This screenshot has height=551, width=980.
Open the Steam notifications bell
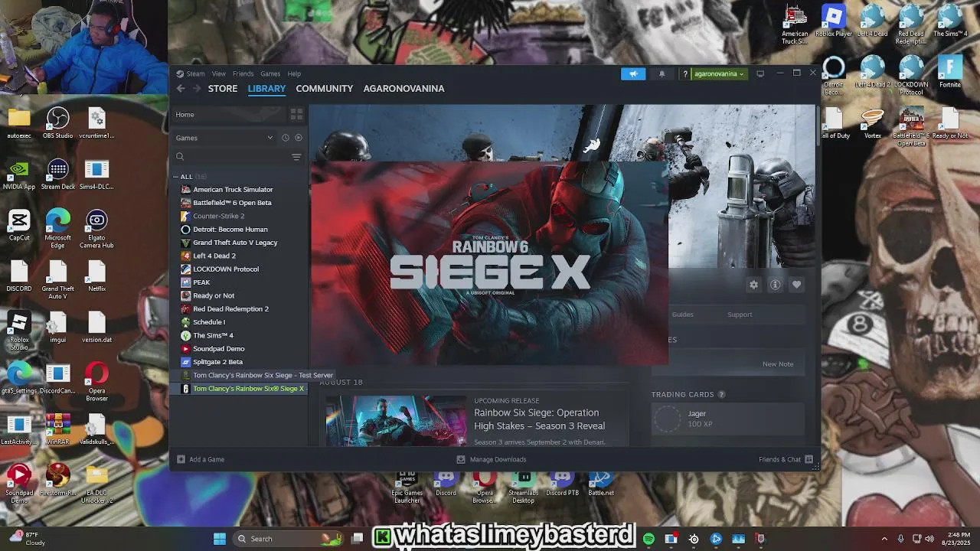661,73
